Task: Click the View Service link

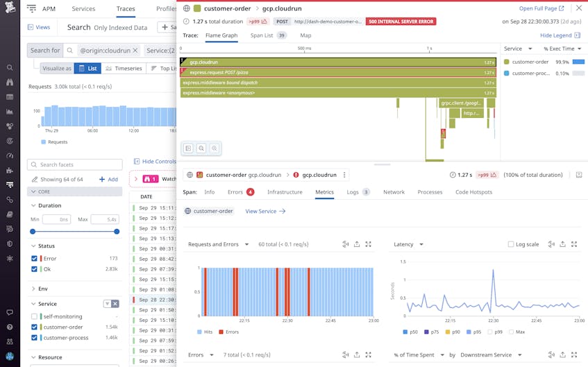Action: (x=265, y=211)
